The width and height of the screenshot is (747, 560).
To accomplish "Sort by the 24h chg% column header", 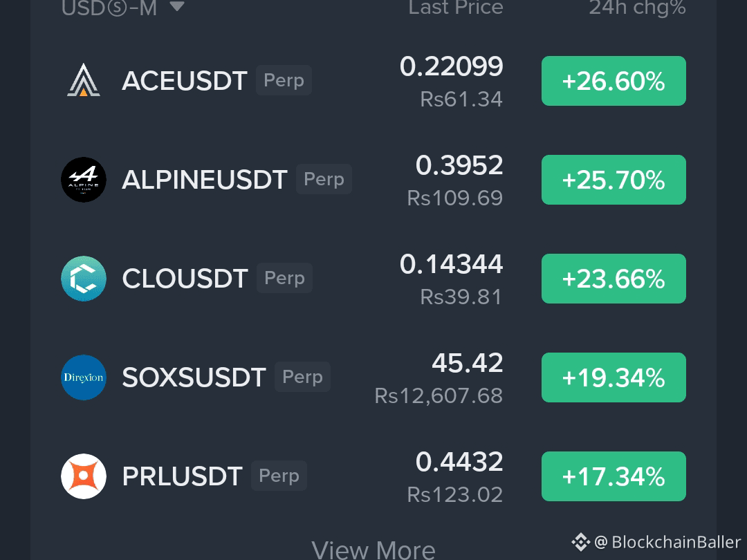I will 638,8.
